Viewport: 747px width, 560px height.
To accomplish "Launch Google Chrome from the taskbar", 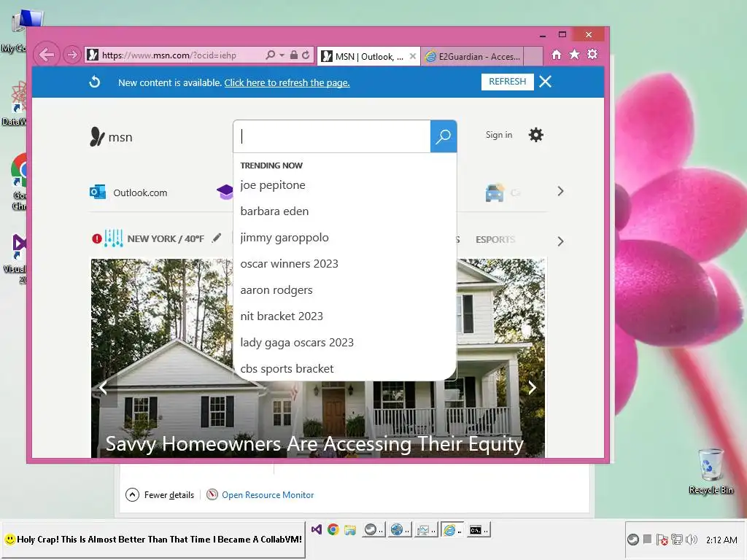I will coord(333,529).
